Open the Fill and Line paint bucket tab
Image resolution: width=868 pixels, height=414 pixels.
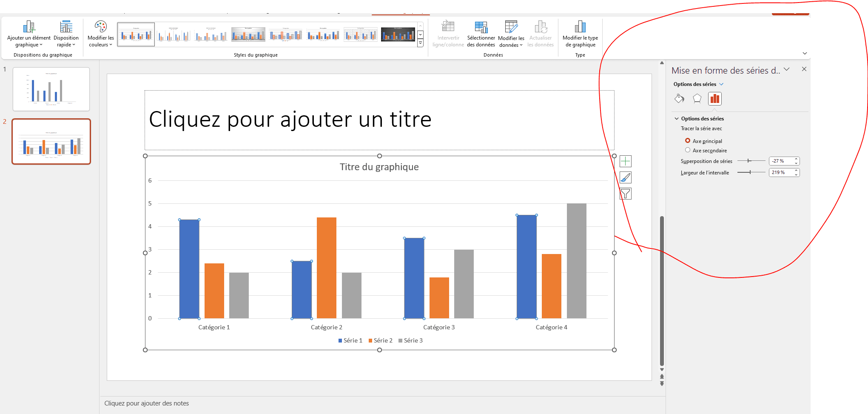(679, 99)
